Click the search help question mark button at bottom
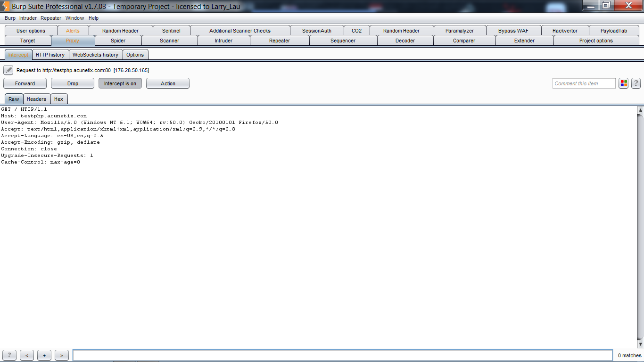 (x=9, y=355)
